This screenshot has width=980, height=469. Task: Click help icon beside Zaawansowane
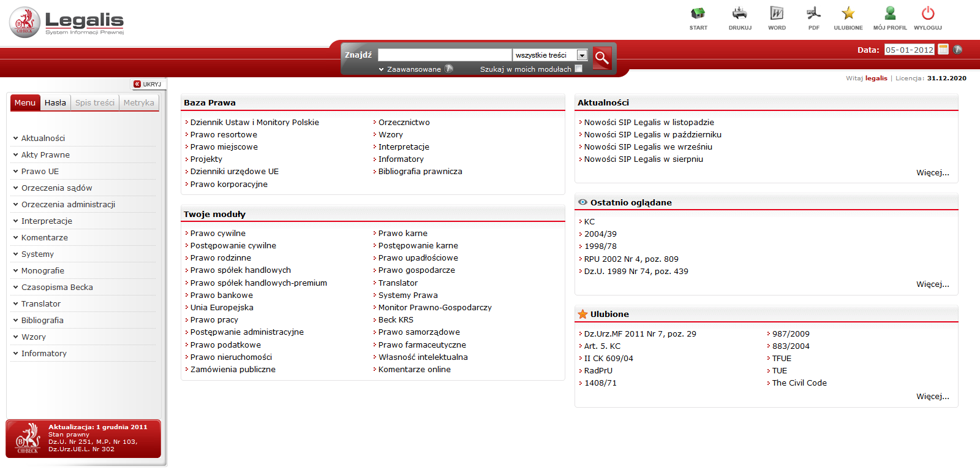(449, 69)
